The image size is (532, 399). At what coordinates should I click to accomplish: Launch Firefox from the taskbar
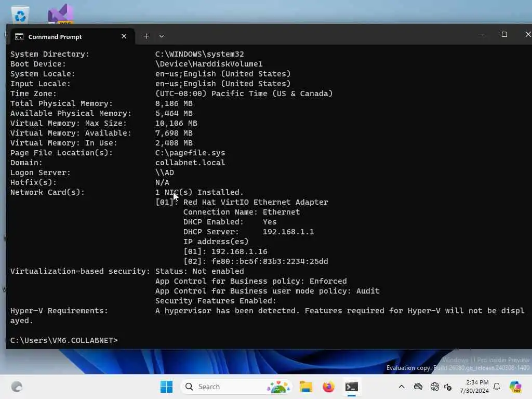328,387
